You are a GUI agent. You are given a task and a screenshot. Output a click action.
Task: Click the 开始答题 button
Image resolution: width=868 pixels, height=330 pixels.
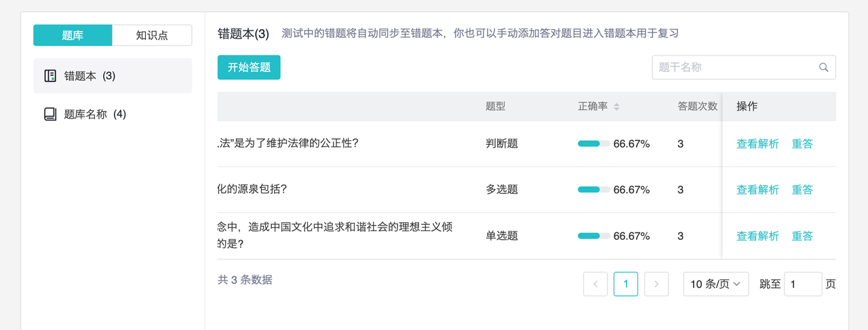point(249,67)
